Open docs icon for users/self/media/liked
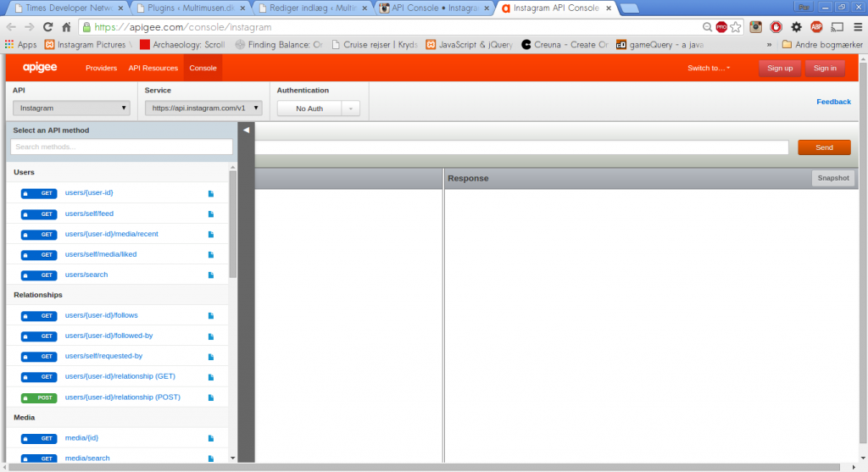This screenshot has width=868, height=472. pos(211,255)
